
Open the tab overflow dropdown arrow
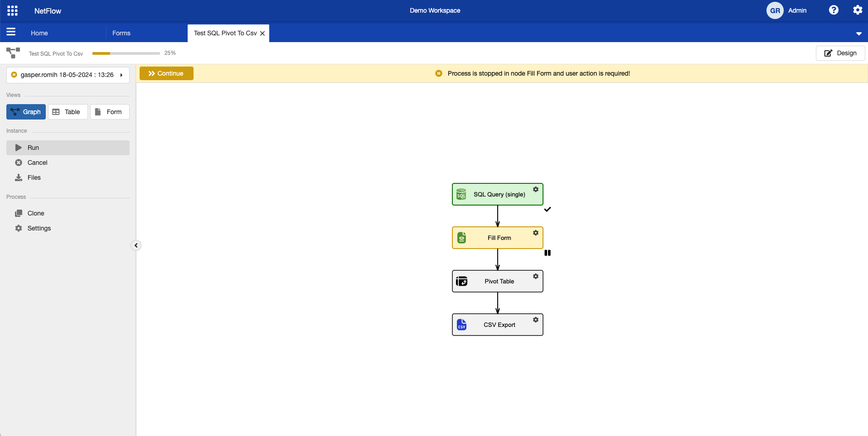coord(858,34)
